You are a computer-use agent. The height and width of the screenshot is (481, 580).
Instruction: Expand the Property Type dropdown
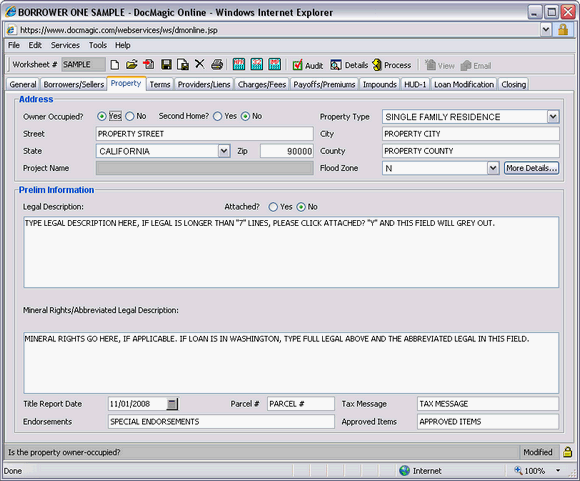[x=553, y=117]
